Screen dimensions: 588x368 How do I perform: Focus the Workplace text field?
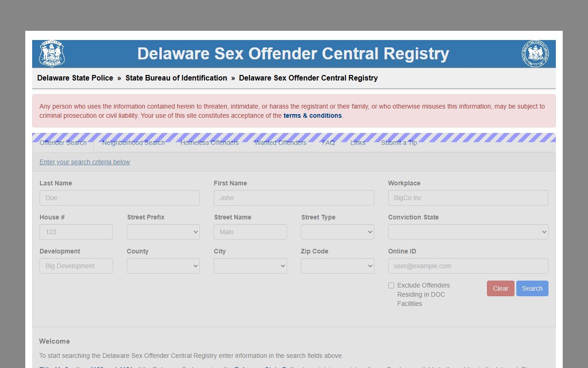pos(468,198)
